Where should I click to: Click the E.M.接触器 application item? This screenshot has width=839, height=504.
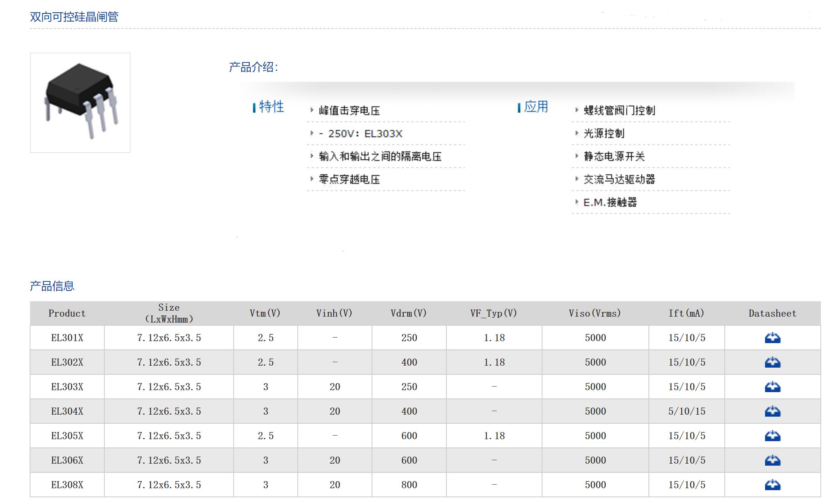pyautogui.click(x=610, y=202)
